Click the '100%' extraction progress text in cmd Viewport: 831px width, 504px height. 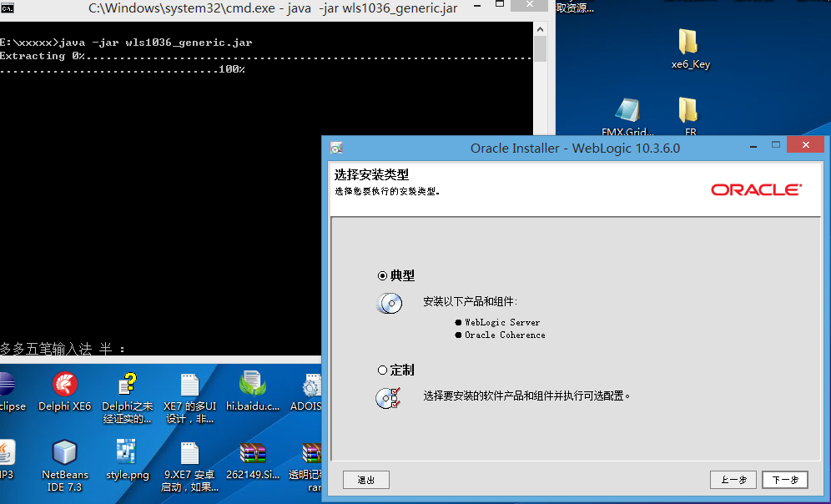click(232, 69)
